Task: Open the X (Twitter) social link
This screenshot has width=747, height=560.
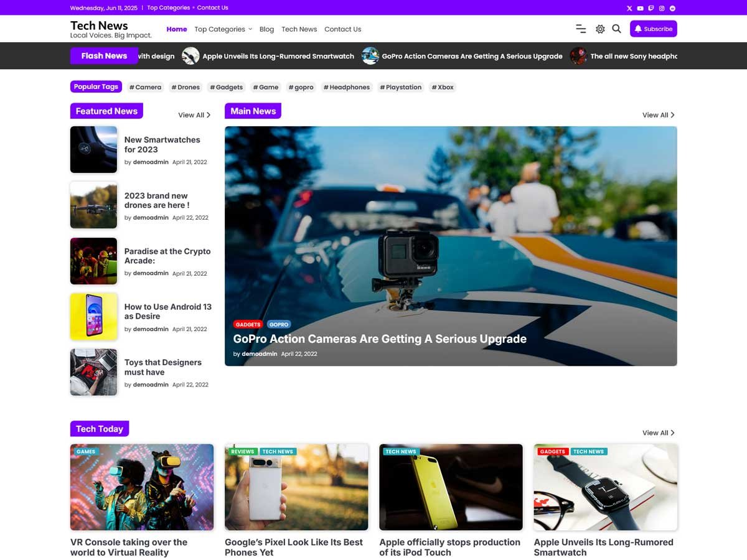Action: pyautogui.click(x=629, y=8)
